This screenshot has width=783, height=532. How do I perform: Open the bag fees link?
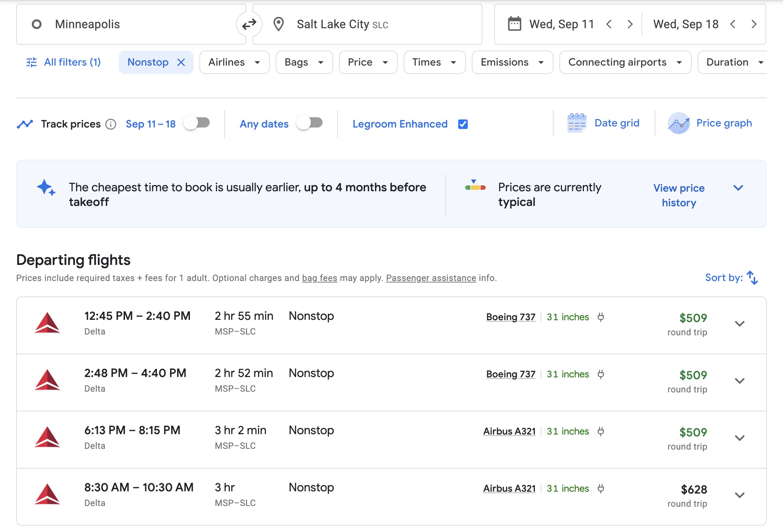pyautogui.click(x=319, y=278)
